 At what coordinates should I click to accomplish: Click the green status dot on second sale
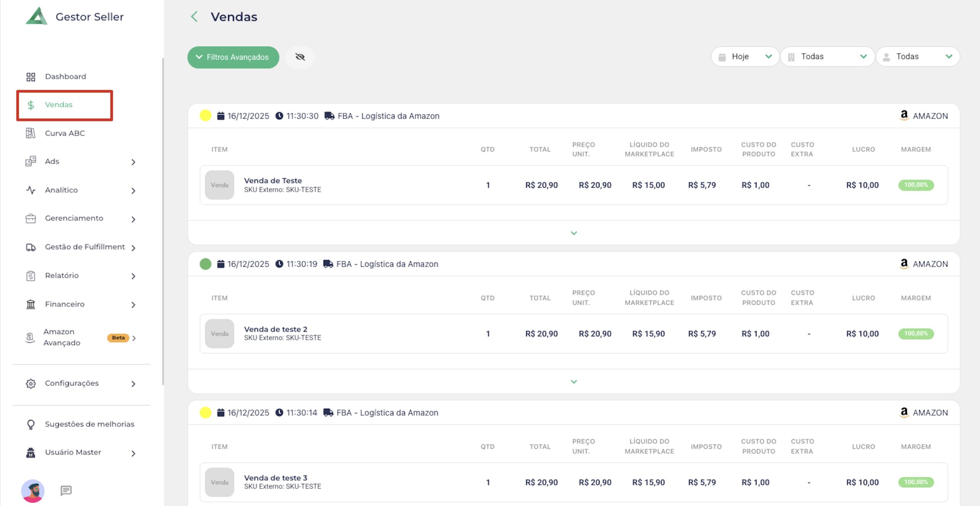click(x=206, y=264)
